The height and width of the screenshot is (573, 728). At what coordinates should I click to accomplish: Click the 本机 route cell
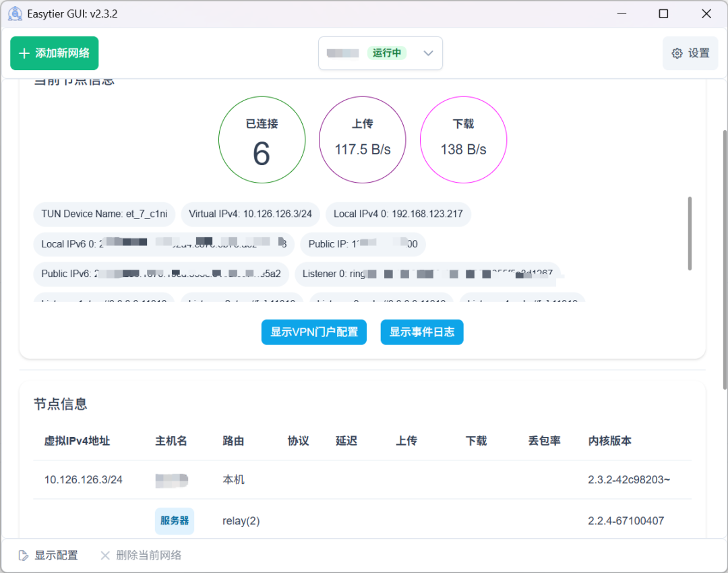[x=233, y=480]
